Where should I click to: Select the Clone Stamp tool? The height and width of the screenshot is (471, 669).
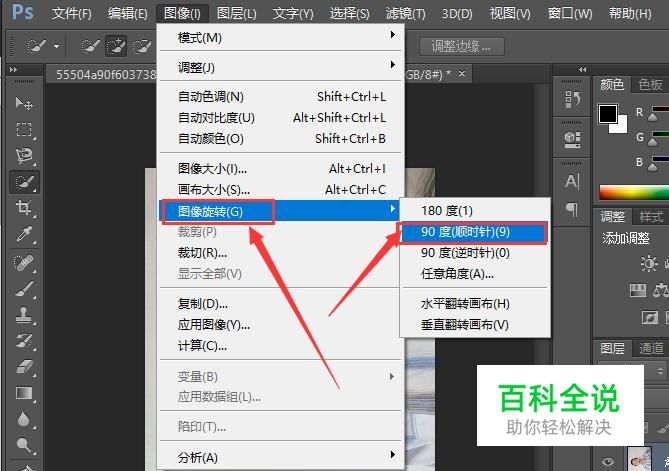pyautogui.click(x=24, y=315)
